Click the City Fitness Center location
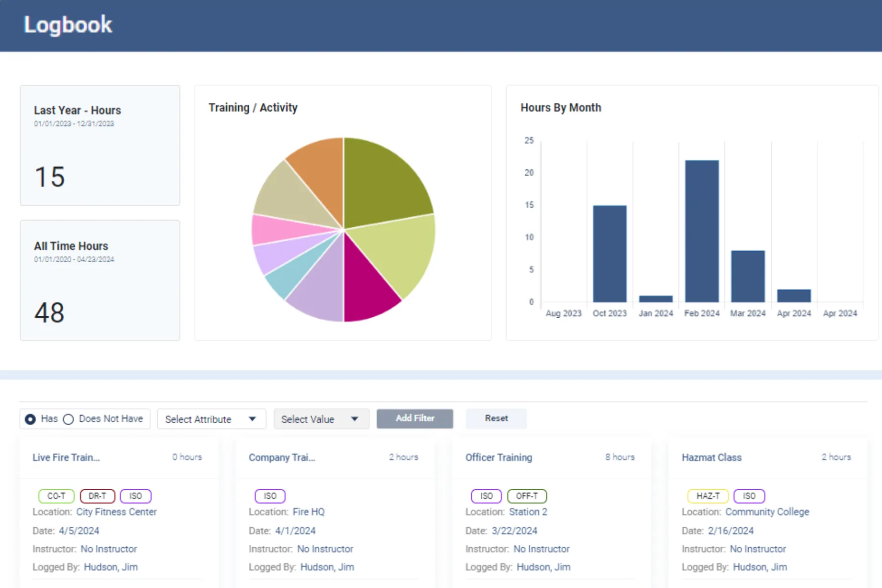This screenshot has width=882, height=588. (x=116, y=512)
